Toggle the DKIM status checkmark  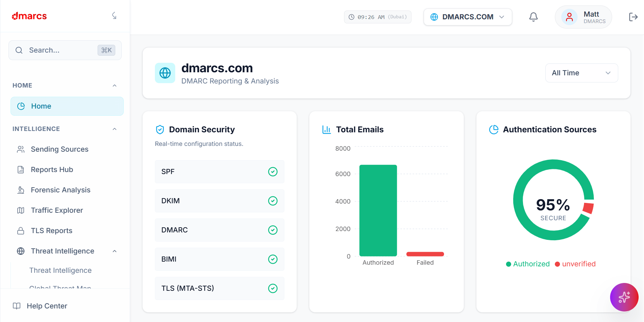(273, 201)
